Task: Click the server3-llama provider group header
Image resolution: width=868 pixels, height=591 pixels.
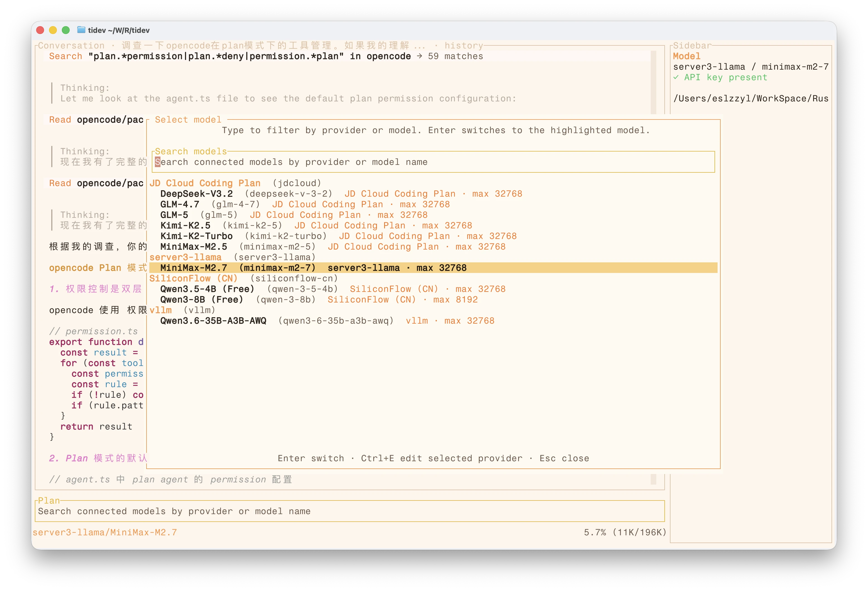Action: coord(186,257)
